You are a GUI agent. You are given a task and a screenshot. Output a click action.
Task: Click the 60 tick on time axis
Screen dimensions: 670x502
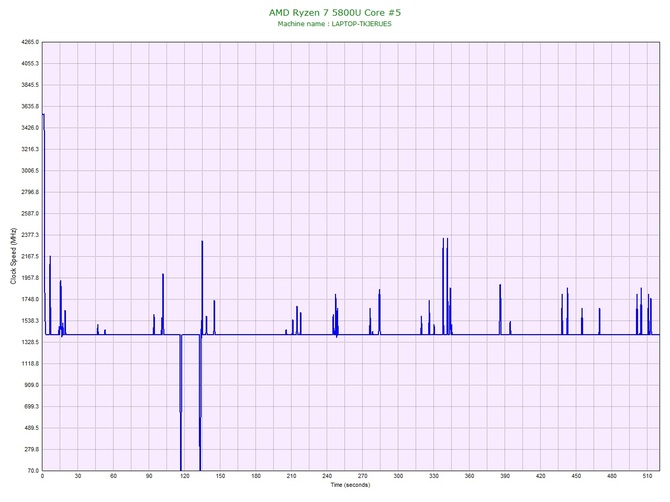[x=113, y=476]
